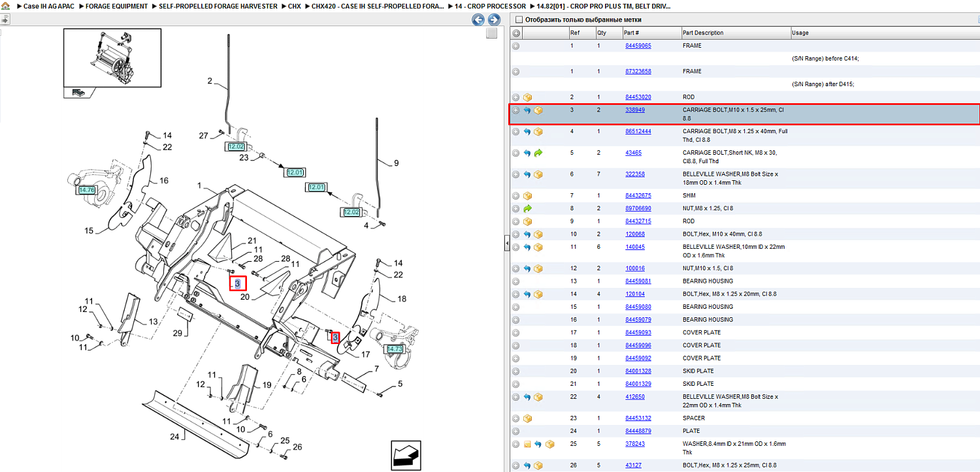Click the box icon for washer 322358
Image resolution: width=980 pixels, height=472 pixels.
538,174
